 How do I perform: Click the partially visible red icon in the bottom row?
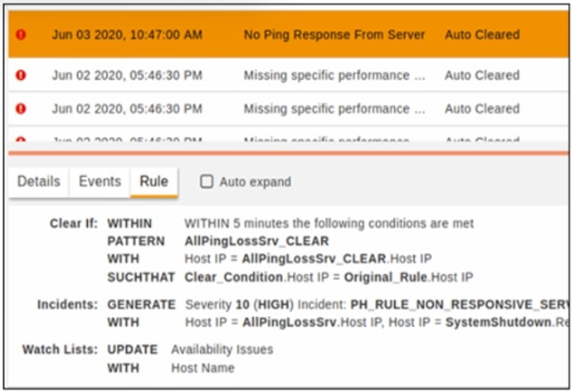[21, 141]
